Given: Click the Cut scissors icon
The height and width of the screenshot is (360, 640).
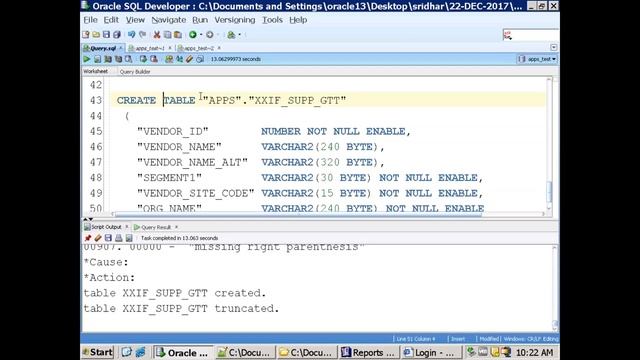Looking at the screenshot, I should 157,35.
